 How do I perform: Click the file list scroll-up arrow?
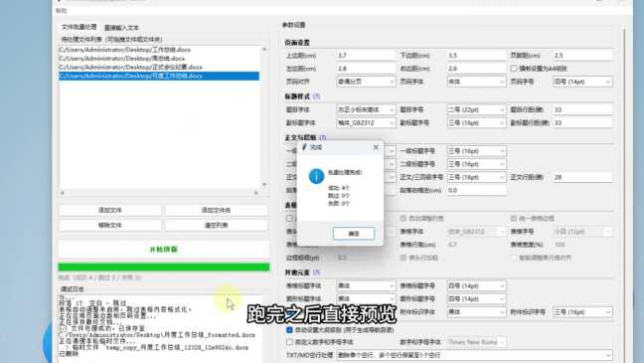click(264, 49)
